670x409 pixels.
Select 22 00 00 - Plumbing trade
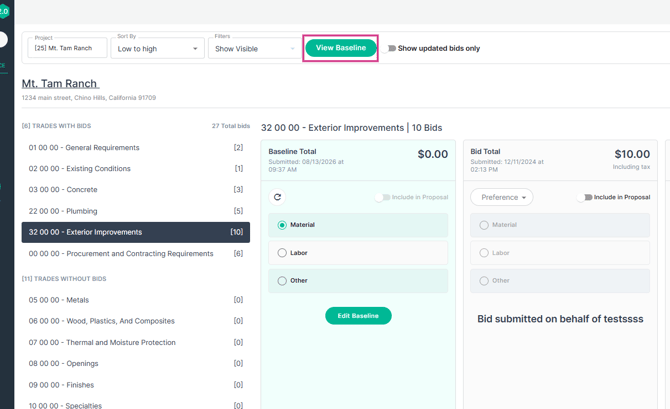(136, 211)
